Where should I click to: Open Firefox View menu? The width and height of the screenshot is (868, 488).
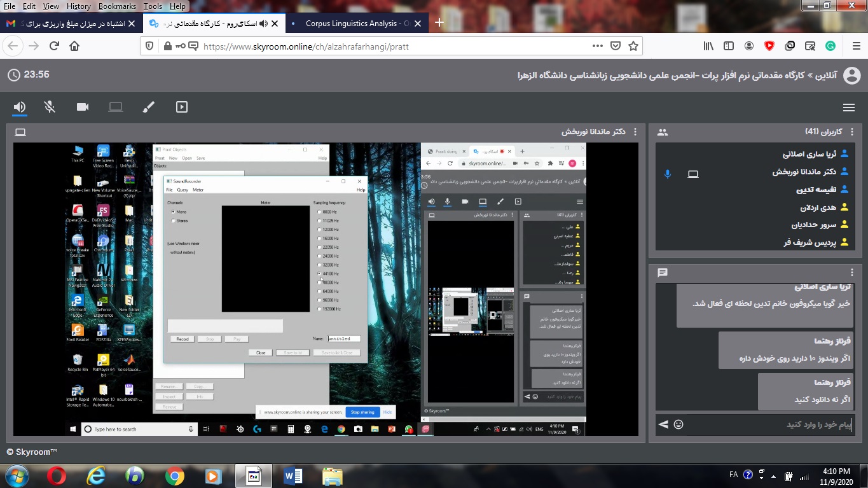(x=51, y=6)
